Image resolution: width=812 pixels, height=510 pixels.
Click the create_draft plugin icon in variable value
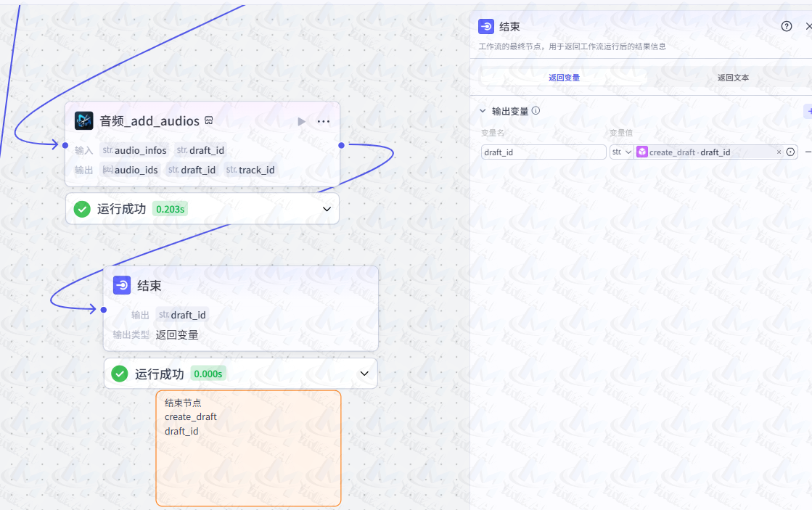coord(642,152)
